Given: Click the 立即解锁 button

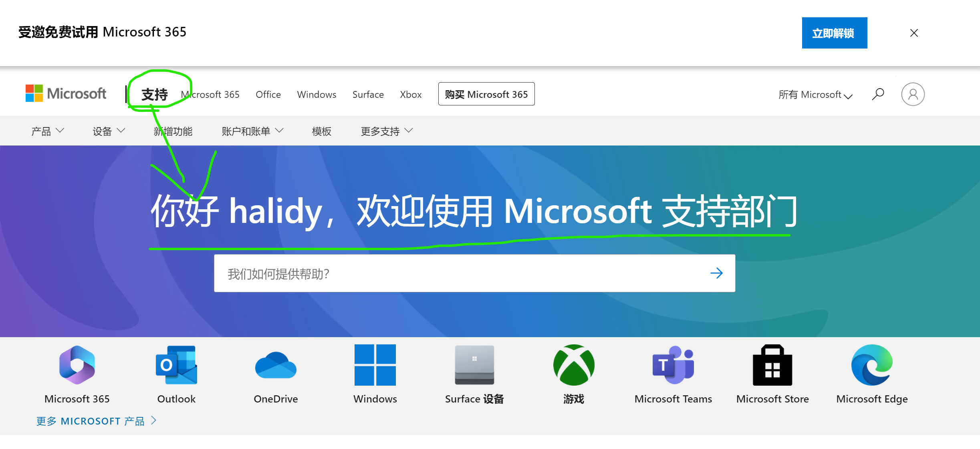Looking at the screenshot, I should 834,33.
